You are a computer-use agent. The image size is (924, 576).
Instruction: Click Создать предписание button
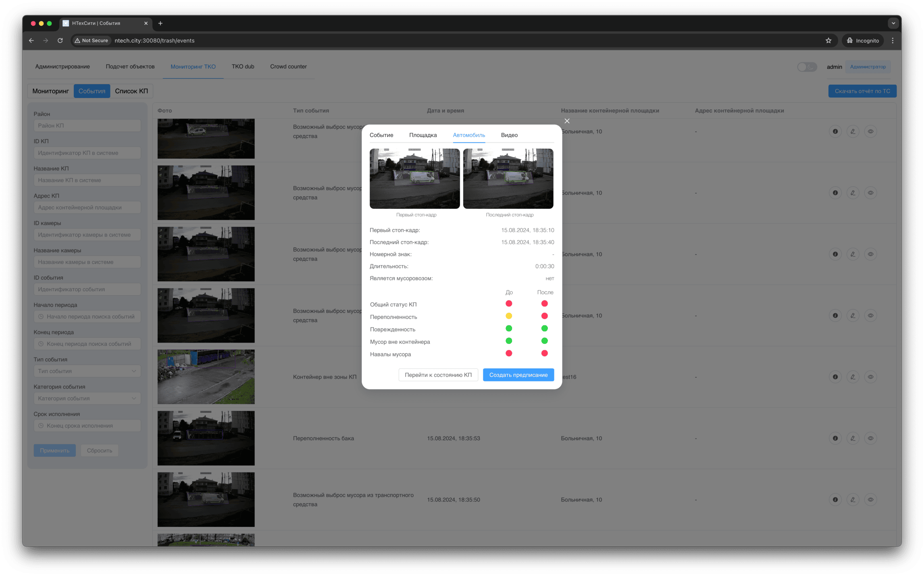pos(518,375)
